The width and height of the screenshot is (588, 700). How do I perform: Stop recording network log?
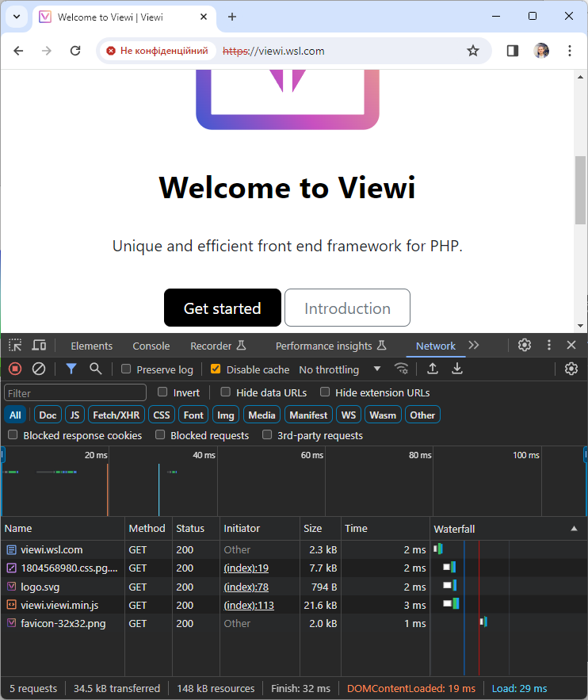point(15,369)
